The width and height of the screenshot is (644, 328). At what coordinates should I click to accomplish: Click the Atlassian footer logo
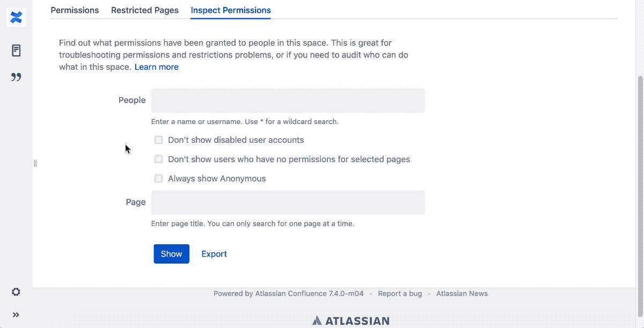click(351, 321)
